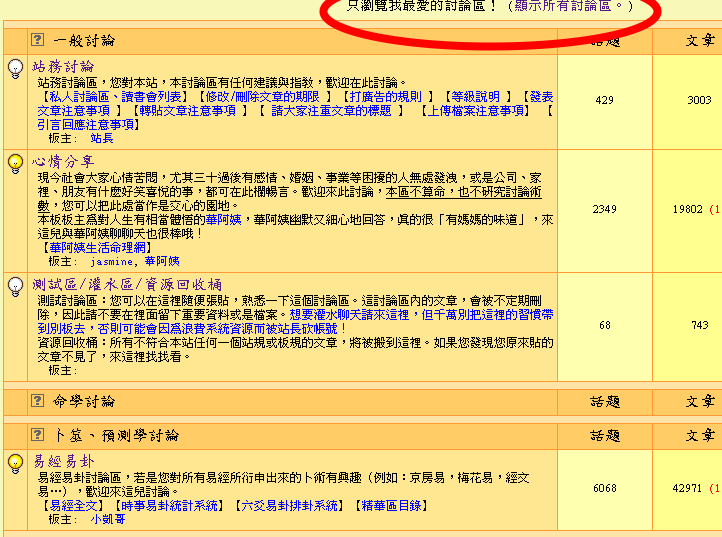722x537 pixels.
Task: Click the question mark icon beside 卜筮、預測學討論
Action: point(38,436)
